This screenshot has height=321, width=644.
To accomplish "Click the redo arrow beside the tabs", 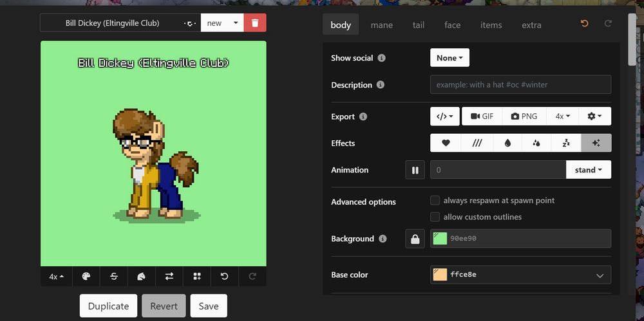I will [x=608, y=24].
